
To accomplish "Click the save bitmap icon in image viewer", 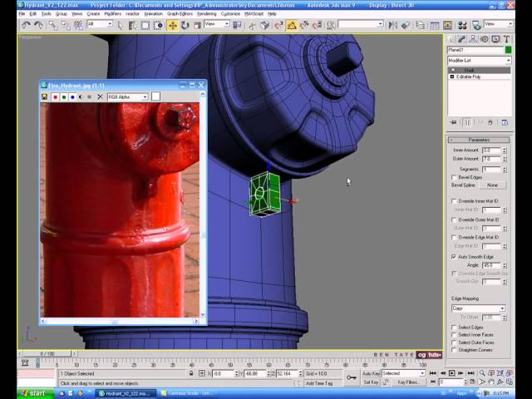I will [x=45, y=97].
